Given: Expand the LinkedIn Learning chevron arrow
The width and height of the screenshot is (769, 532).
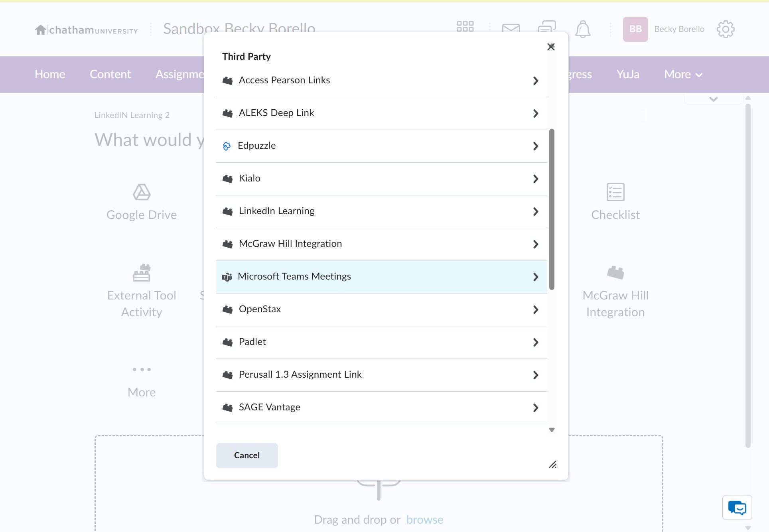Looking at the screenshot, I should click(x=536, y=211).
